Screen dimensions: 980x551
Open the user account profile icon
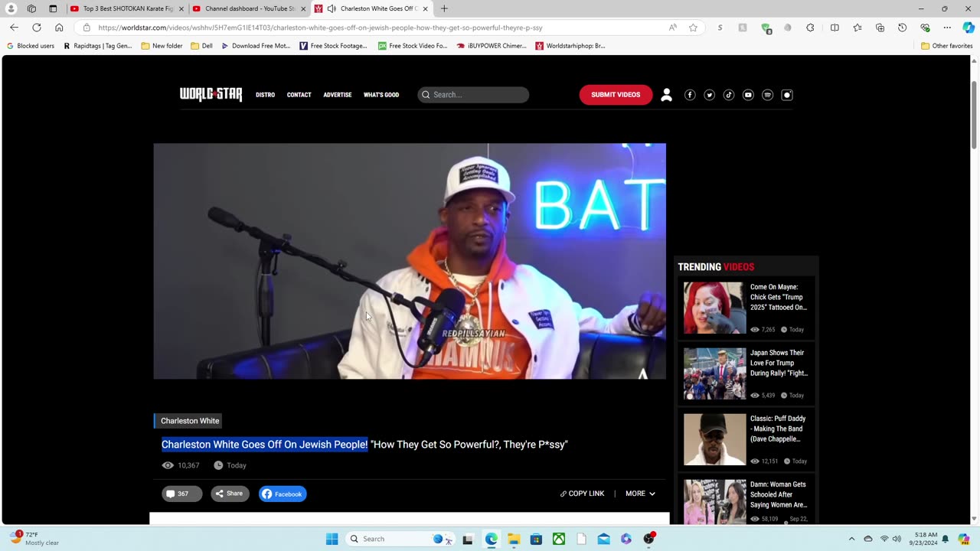(666, 95)
